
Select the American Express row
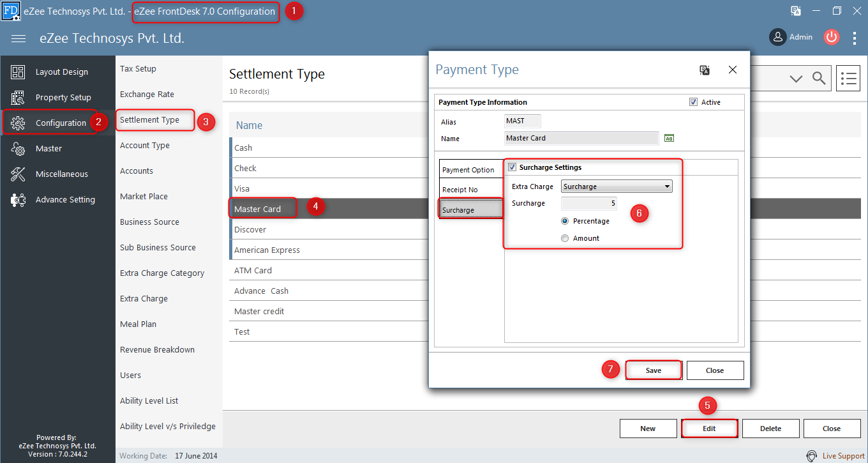[329, 250]
